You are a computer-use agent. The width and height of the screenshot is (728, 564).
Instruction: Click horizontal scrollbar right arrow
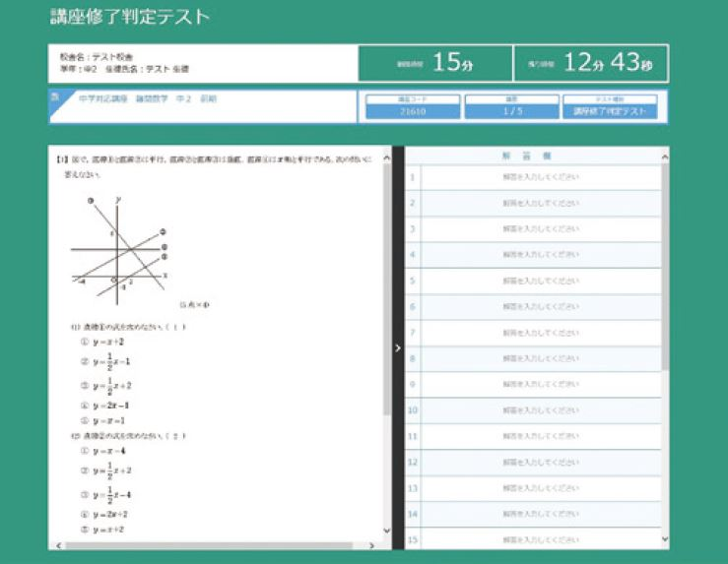pos(371,545)
